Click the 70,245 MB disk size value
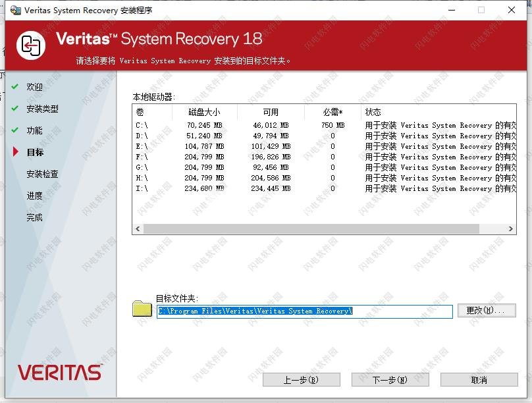 point(205,125)
